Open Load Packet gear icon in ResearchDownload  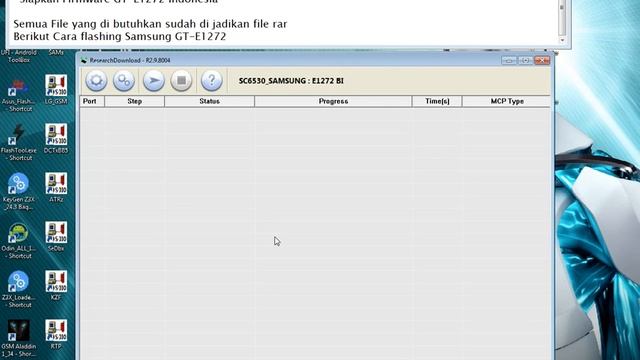pos(96,80)
